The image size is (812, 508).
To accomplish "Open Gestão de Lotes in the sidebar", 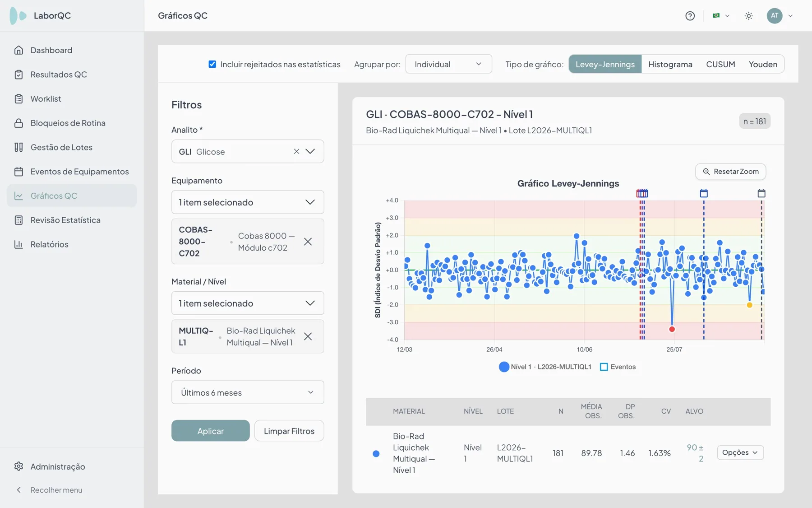I will click(x=61, y=147).
